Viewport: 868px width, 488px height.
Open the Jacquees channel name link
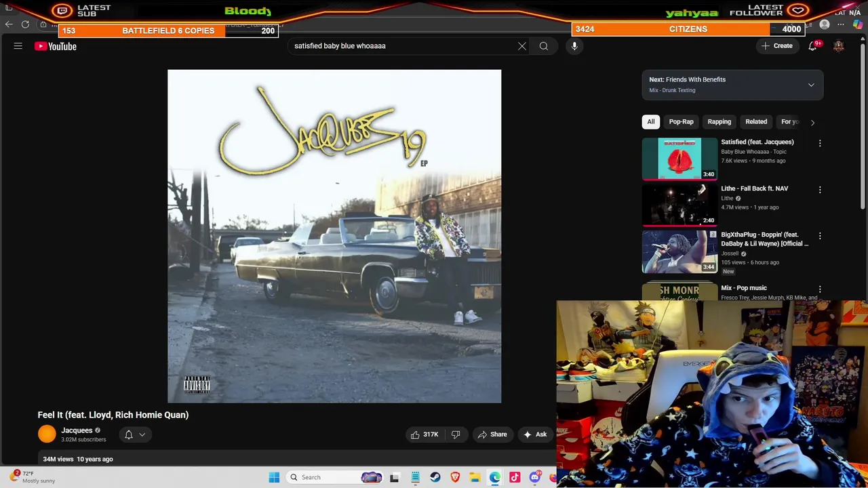point(77,430)
